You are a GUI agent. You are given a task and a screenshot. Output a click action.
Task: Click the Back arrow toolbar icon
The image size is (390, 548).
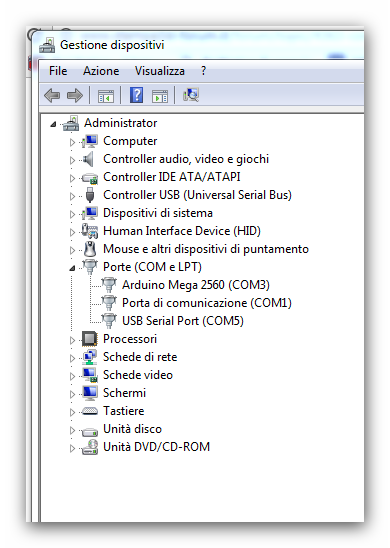point(52,95)
